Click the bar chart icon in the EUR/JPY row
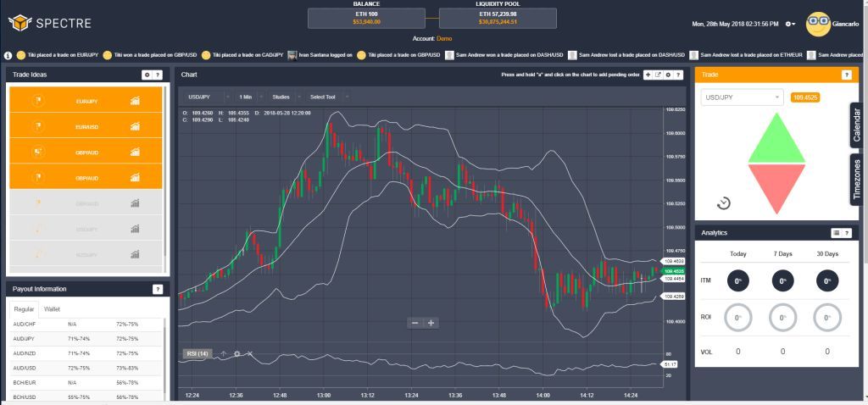 135,102
